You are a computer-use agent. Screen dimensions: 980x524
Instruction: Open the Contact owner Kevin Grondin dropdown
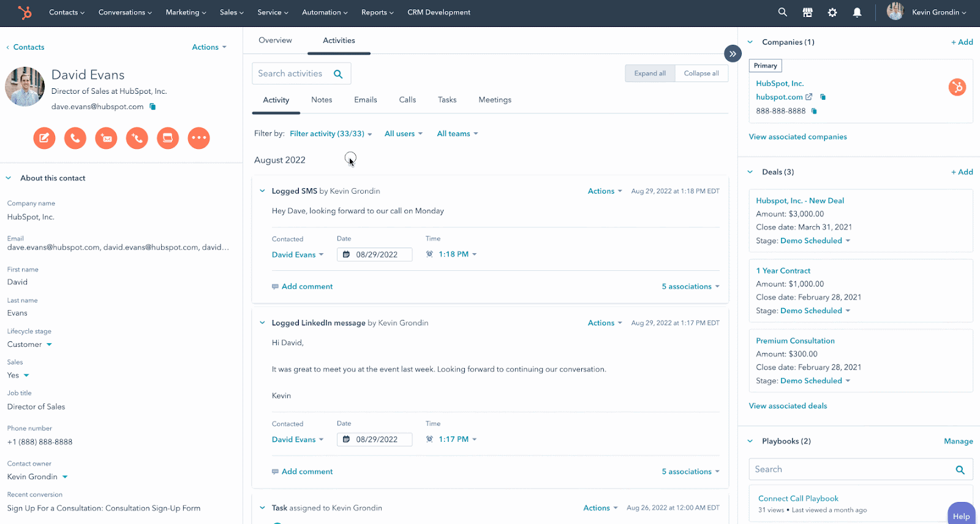click(x=37, y=477)
